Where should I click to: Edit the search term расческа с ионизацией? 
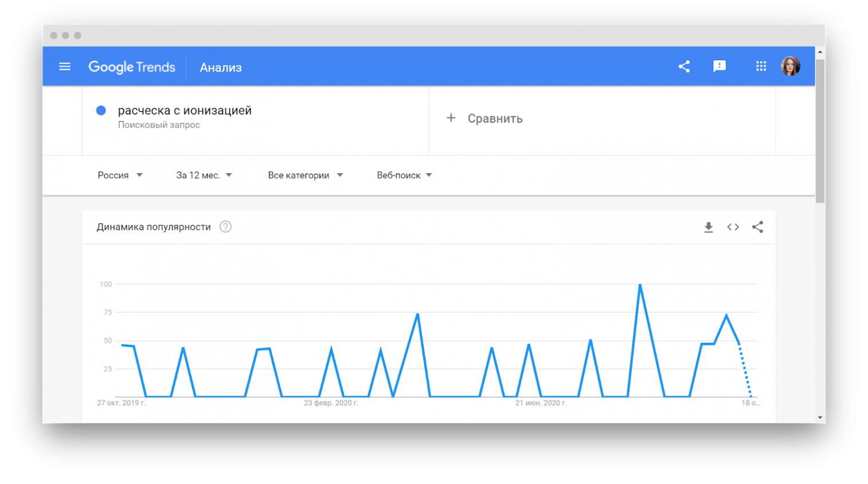pyautogui.click(x=185, y=110)
